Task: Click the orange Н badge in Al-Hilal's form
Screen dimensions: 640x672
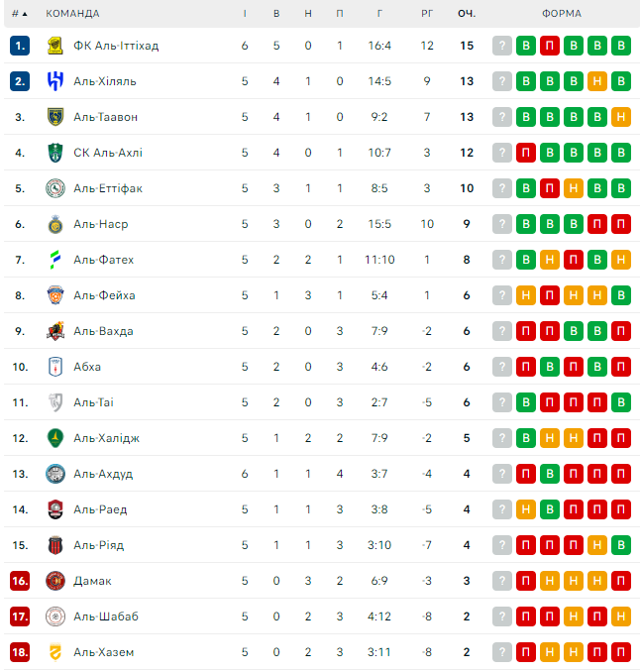Action: (597, 81)
